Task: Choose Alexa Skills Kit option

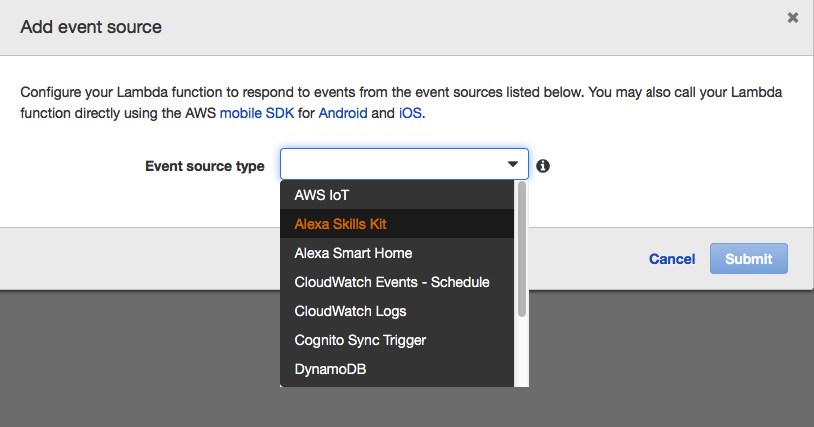Action: pyautogui.click(x=347, y=224)
